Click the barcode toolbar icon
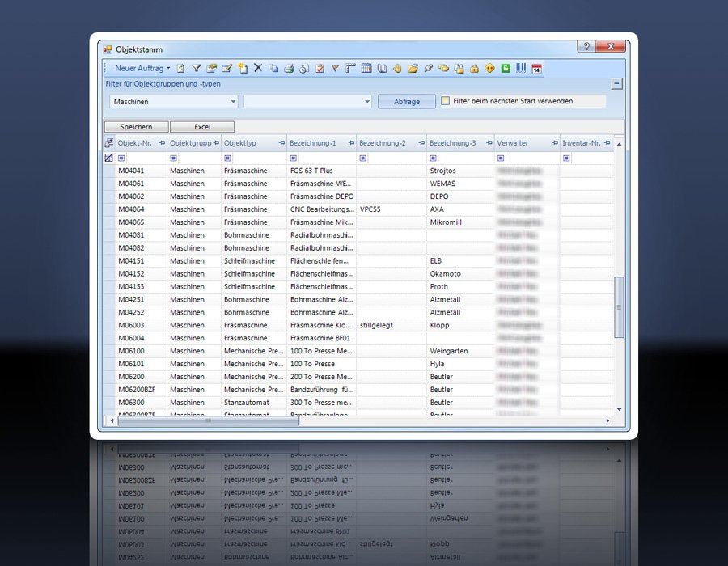 click(x=521, y=68)
